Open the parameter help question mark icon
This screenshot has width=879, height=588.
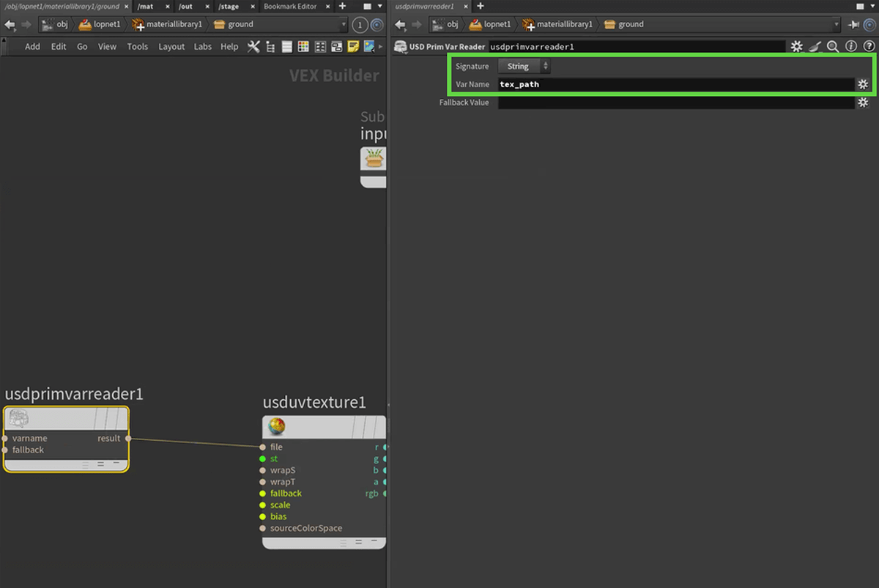click(x=867, y=46)
